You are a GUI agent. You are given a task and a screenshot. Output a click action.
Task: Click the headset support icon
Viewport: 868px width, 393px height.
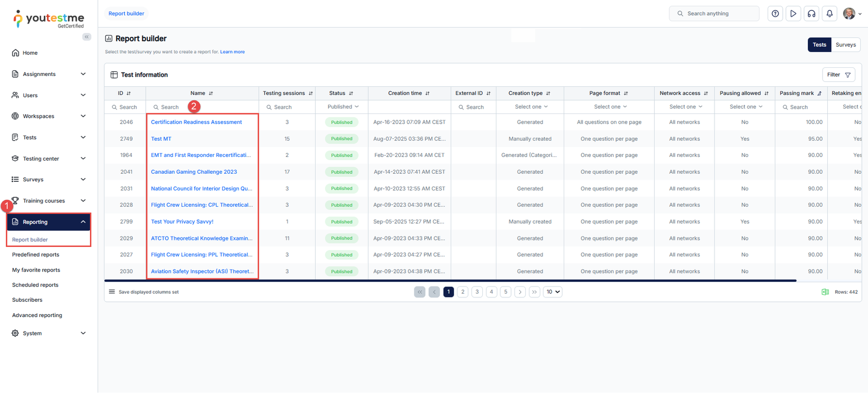pos(812,14)
